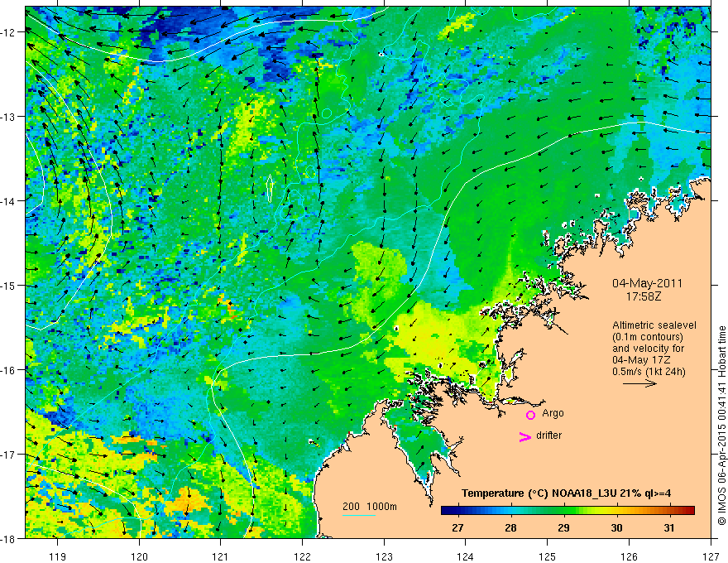Viewport: 728px width, 563px height.
Task: Click the color bar value '28'
Action: (x=510, y=527)
